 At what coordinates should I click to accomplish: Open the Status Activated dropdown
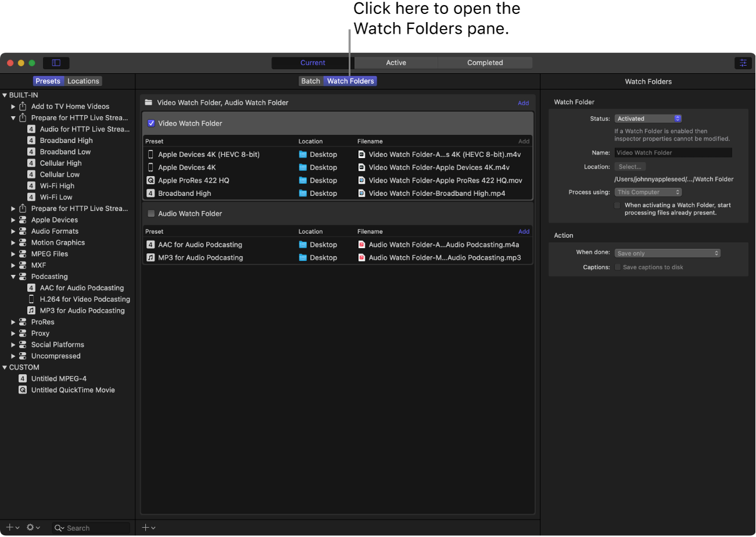click(x=648, y=119)
